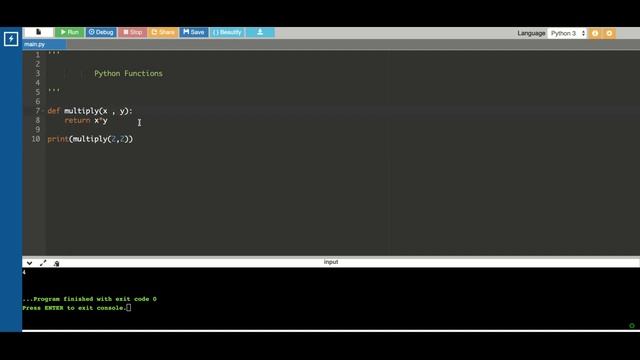The image size is (640, 360).
Task: Click the 'Language' label
Action: pyautogui.click(x=531, y=33)
